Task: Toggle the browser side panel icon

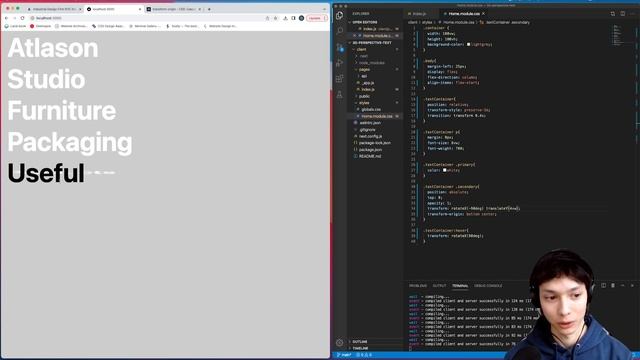Action: [293, 18]
